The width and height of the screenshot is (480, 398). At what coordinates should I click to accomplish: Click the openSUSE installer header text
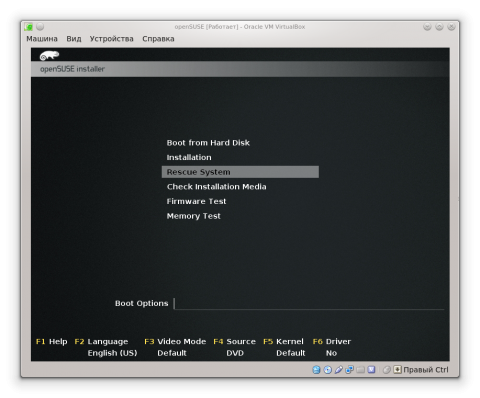[x=72, y=69]
